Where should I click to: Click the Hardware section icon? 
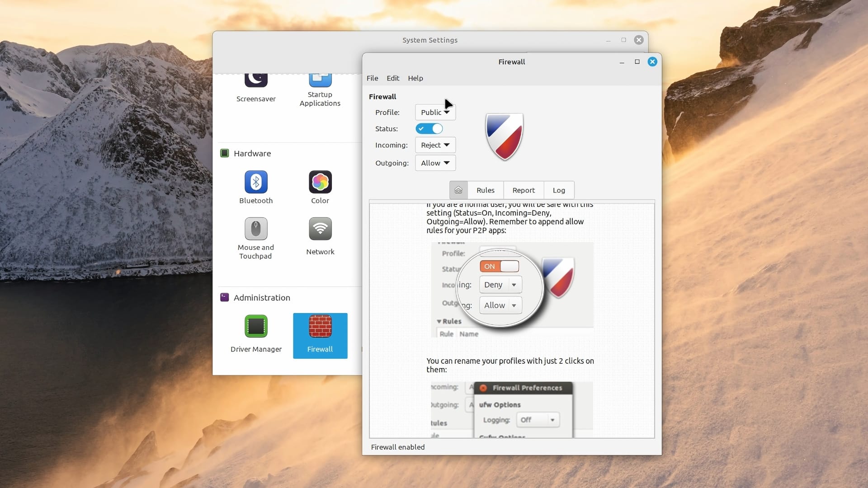tap(224, 153)
